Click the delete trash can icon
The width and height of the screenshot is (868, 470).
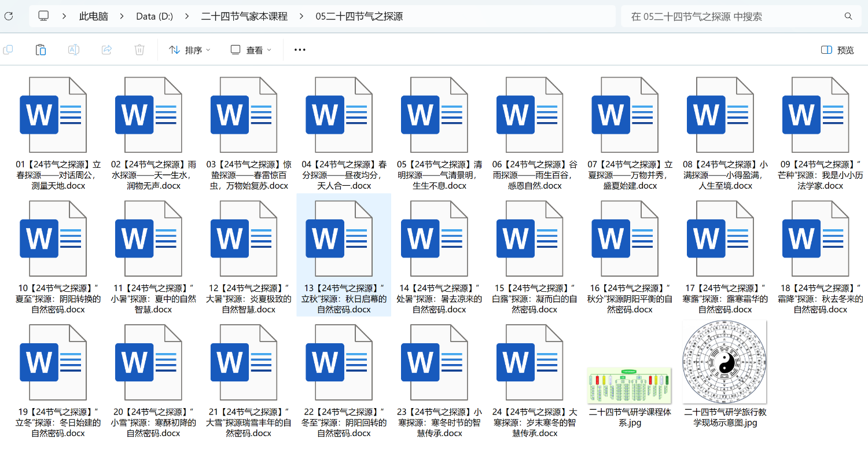139,50
